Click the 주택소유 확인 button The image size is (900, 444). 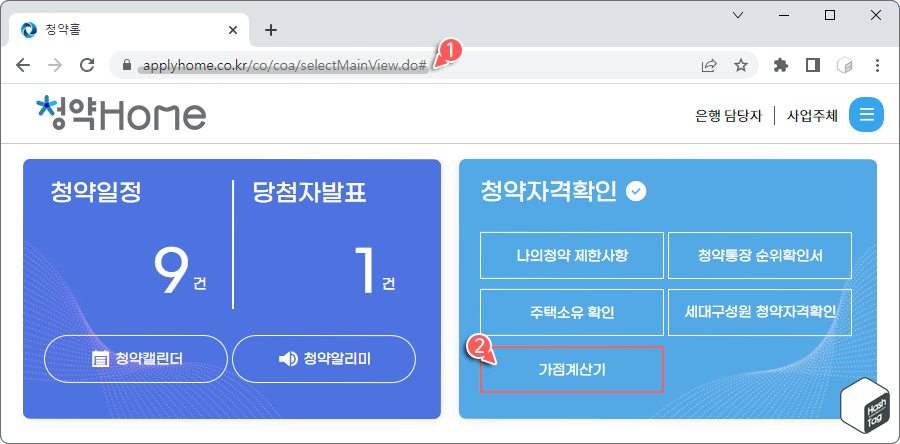pos(572,312)
